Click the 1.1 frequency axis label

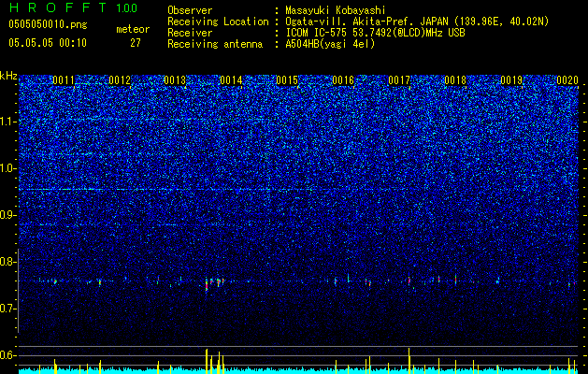(x=7, y=122)
